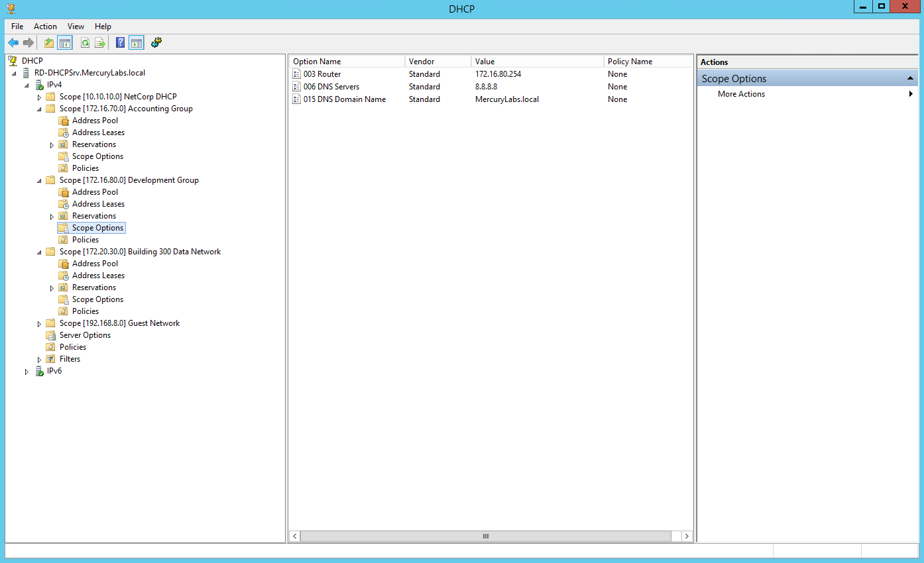Viewport: 924px width, 563px height.
Task: Select the RD-DHCPSrv.MercuryLabs.local server node
Action: click(89, 73)
